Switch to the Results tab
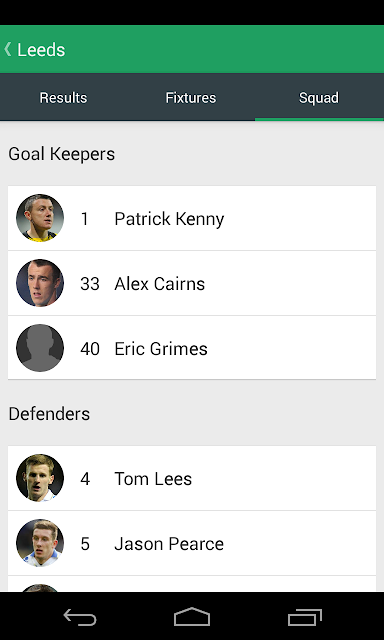The image size is (384, 640). pos(63,98)
